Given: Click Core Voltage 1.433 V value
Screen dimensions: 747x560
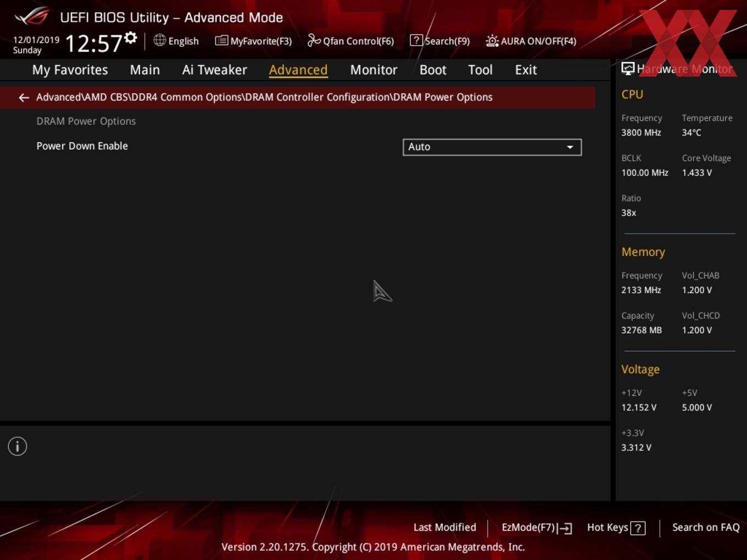Looking at the screenshot, I should point(696,173).
